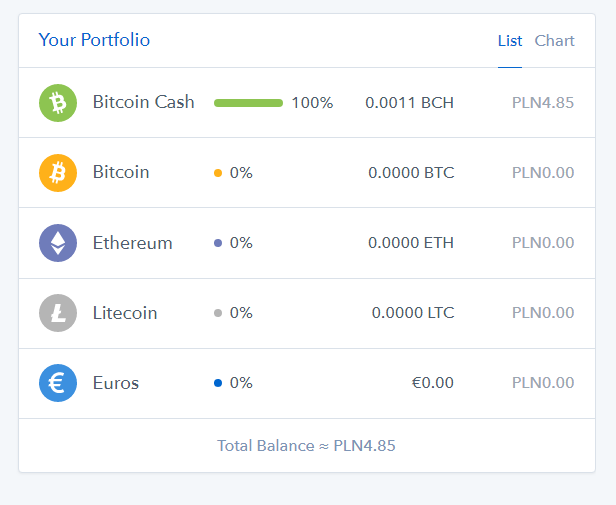
Task: Click the green Bitcoin Cash coin icon
Action: 58,103
